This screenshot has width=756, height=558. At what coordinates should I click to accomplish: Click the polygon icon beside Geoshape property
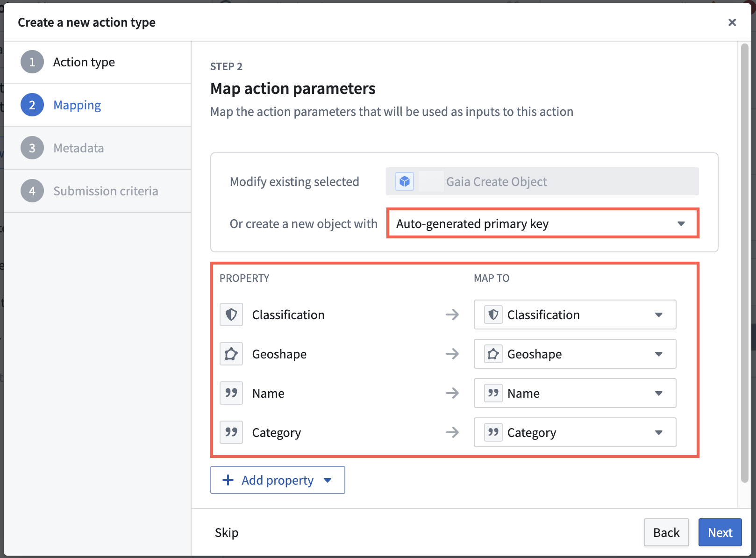click(x=231, y=354)
